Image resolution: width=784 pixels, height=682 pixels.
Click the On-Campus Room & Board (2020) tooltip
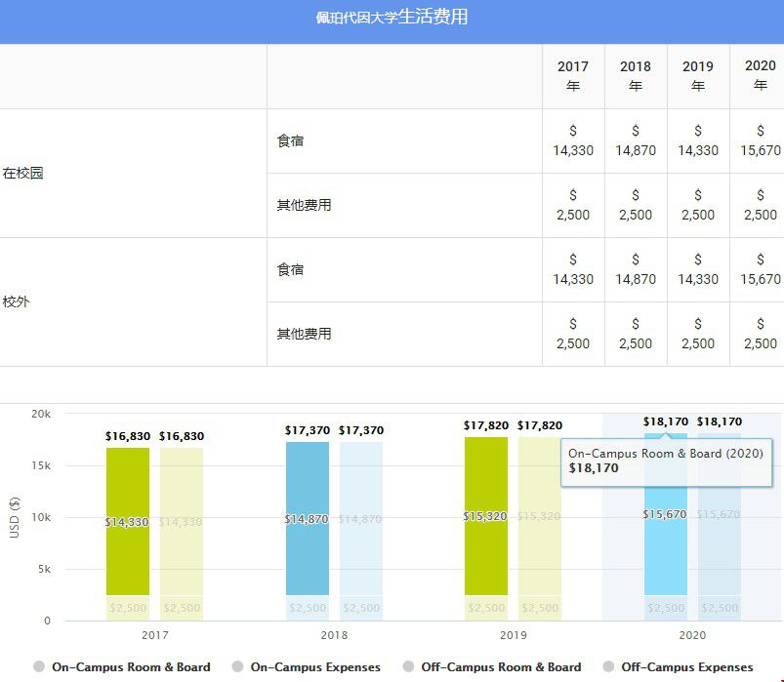[667, 461]
